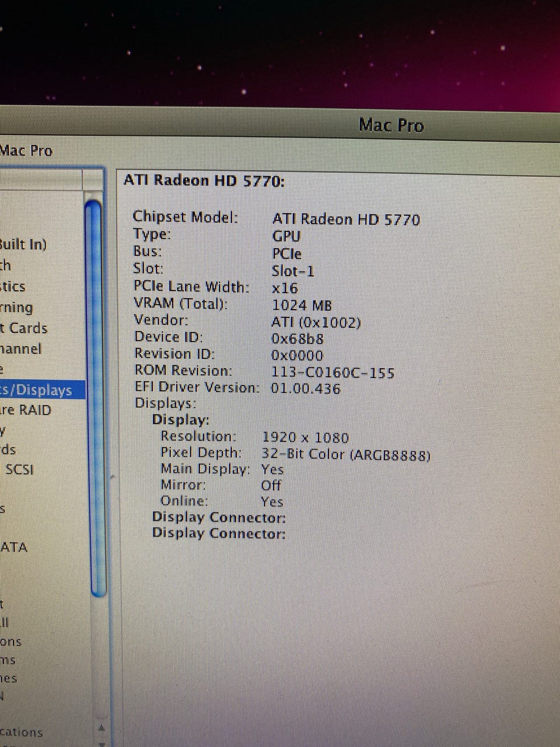The image size is (560, 747).
Task: Click the 'EFI Driver Version:' label
Action: coord(197,387)
